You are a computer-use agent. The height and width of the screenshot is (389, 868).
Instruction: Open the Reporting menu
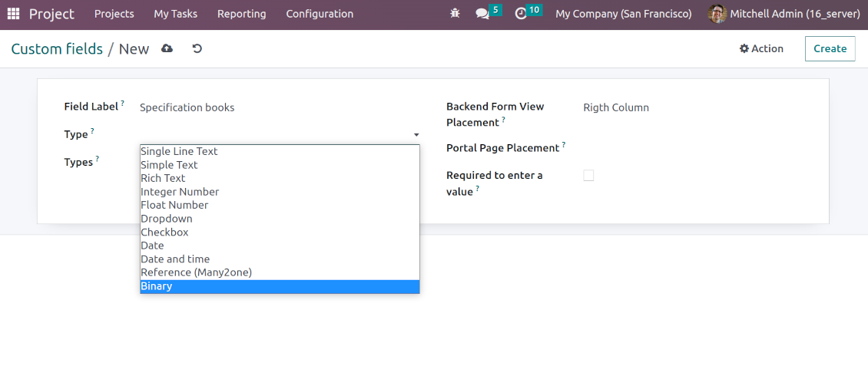pyautogui.click(x=241, y=14)
